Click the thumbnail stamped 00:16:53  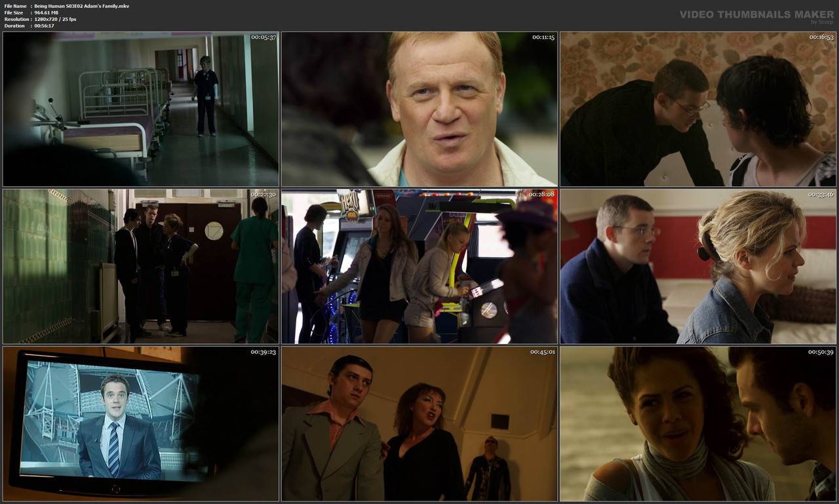(698, 109)
